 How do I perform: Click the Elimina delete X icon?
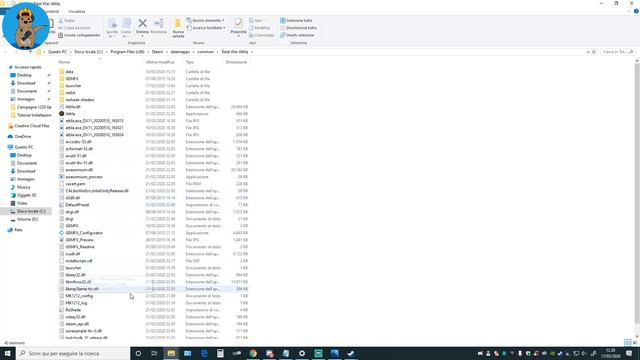(x=142, y=24)
